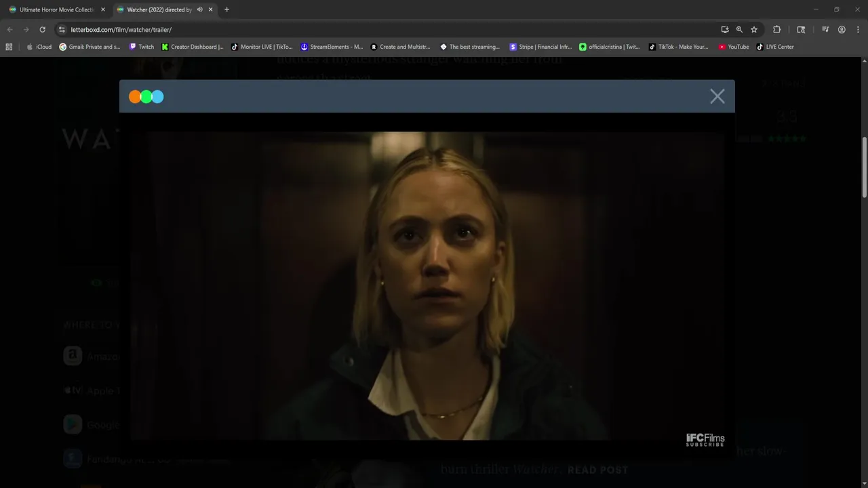View site information for letterboxd.com

tap(62, 30)
